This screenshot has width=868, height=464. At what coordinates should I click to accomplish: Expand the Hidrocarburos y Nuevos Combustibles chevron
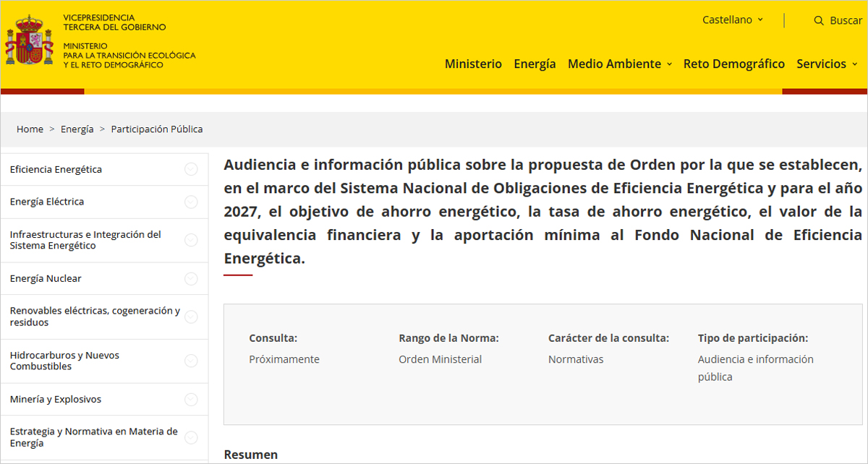(191, 361)
